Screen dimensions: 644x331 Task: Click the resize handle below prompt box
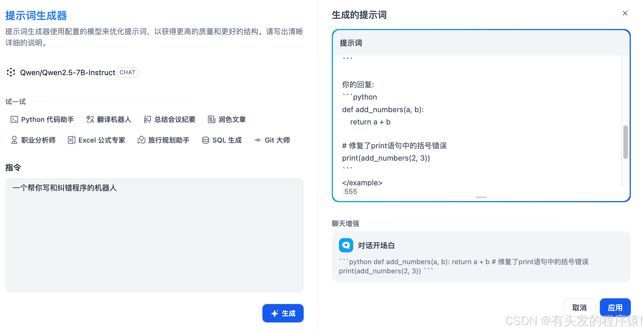coord(481,197)
